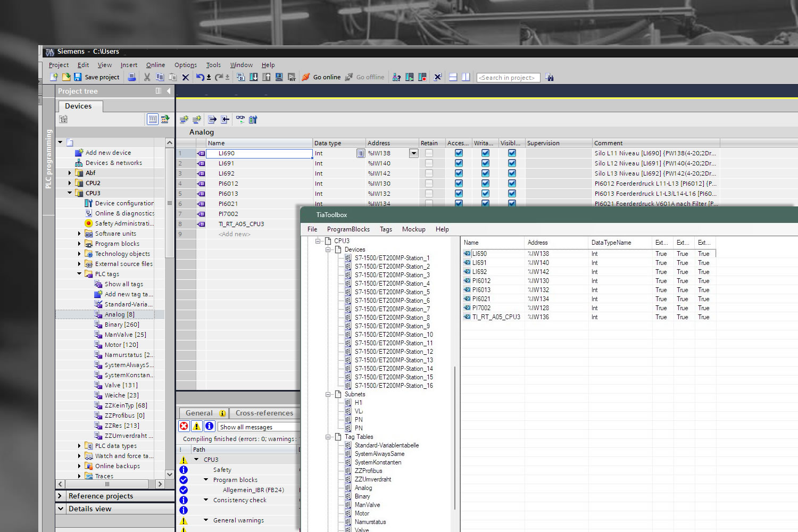
Task: Open the Online menu
Action: click(155, 65)
